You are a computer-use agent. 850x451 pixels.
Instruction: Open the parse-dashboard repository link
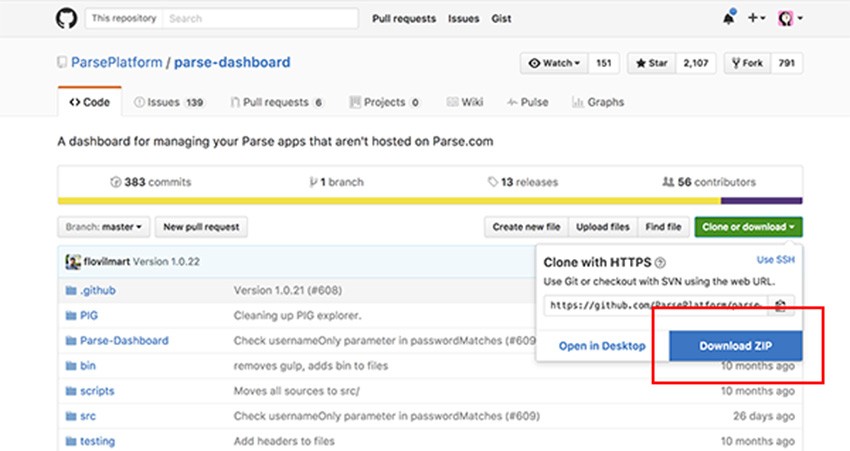point(232,62)
